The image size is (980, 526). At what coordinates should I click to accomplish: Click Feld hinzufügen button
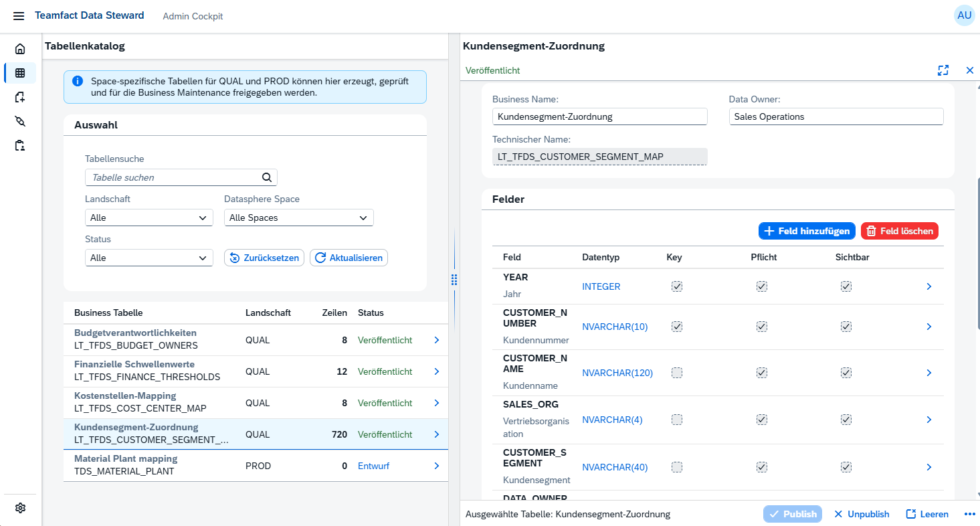click(x=807, y=231)
